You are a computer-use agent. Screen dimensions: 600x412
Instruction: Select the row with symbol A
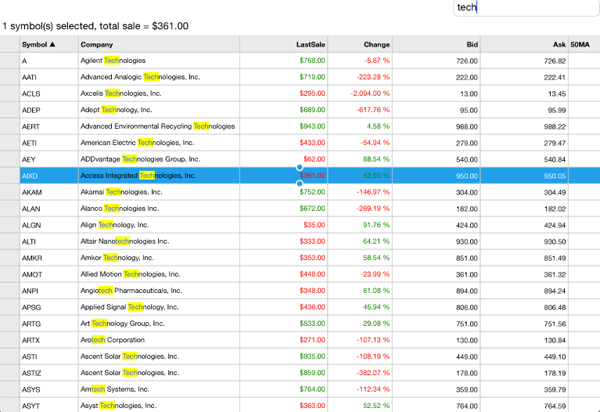(300, 61)
